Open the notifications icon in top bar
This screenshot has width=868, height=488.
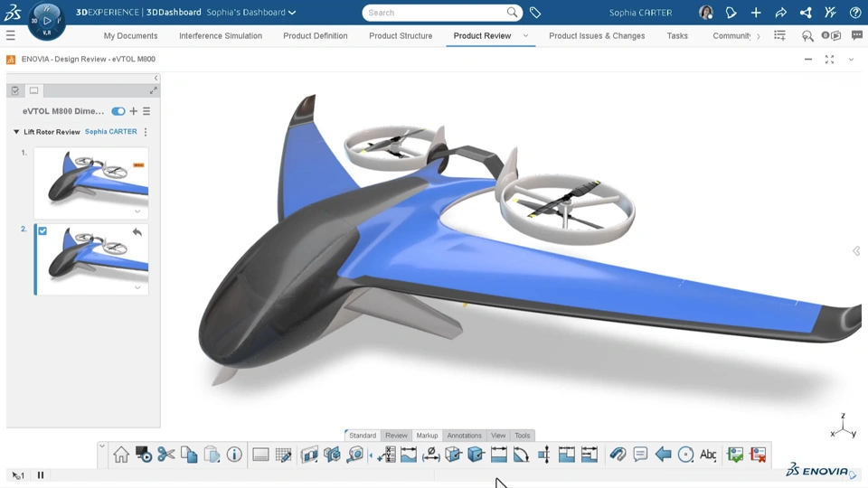point(731,12)
